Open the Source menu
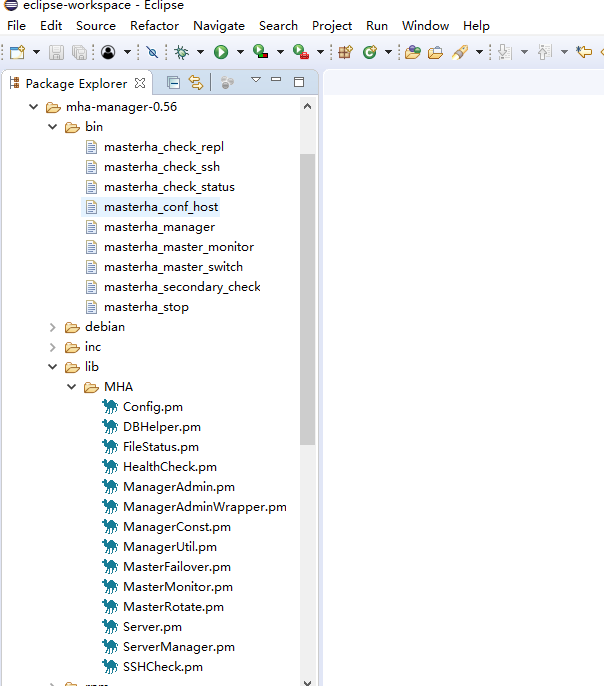 [96, 26]
